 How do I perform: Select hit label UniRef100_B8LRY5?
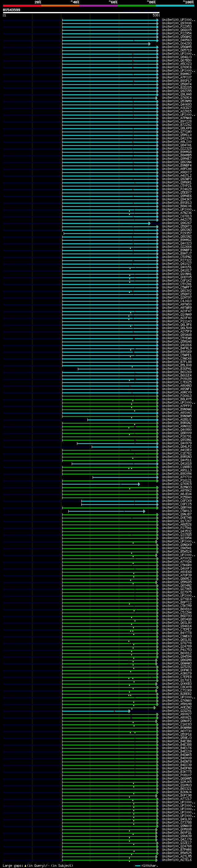(x=177, y=399)
